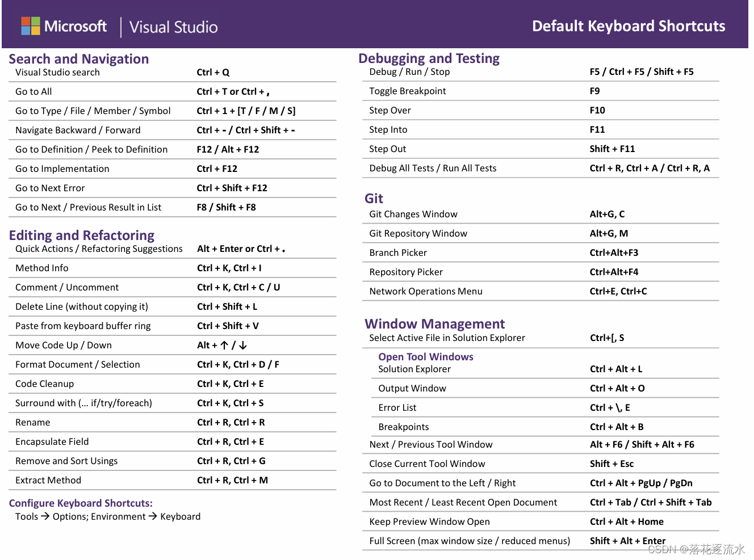The width and height of the screenshot is (754, 560).
Task: Click the Alt+G, M shortcut
Action: coord(609,234)
